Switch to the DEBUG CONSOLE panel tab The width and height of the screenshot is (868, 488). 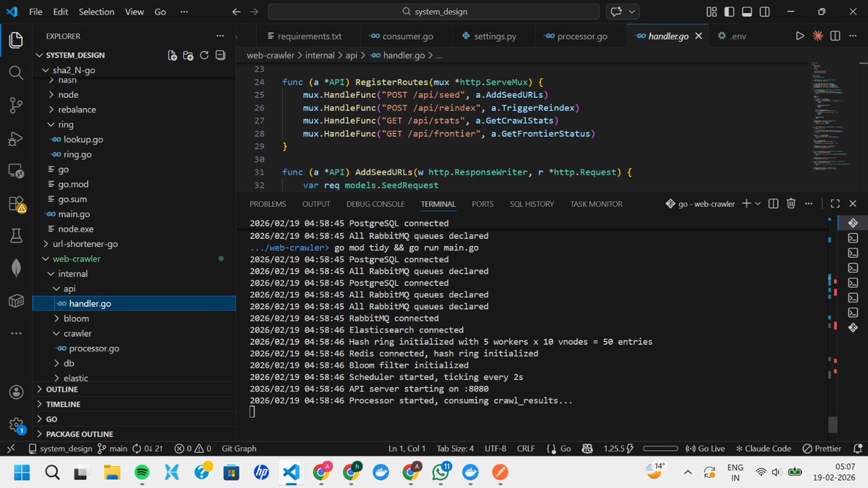[x=375, y=204]
